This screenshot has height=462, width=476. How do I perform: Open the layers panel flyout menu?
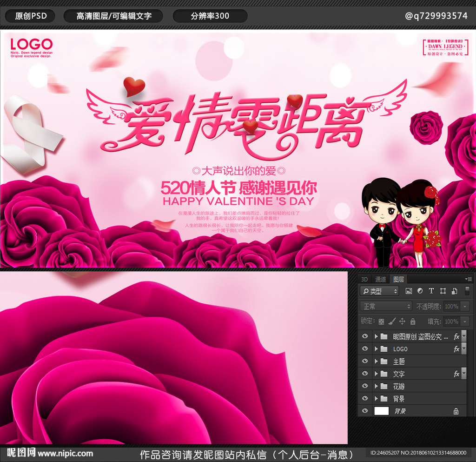[468, 279]
